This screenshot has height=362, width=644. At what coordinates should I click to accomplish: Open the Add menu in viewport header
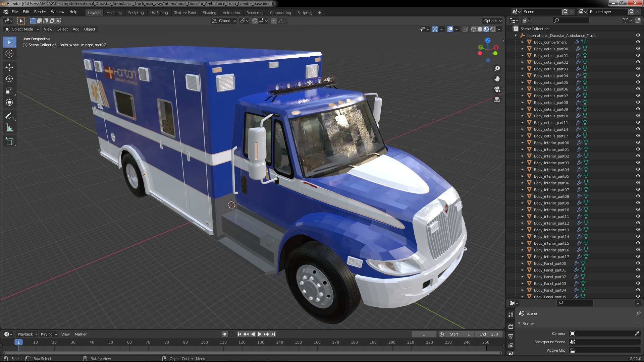[x=76, y=29]
